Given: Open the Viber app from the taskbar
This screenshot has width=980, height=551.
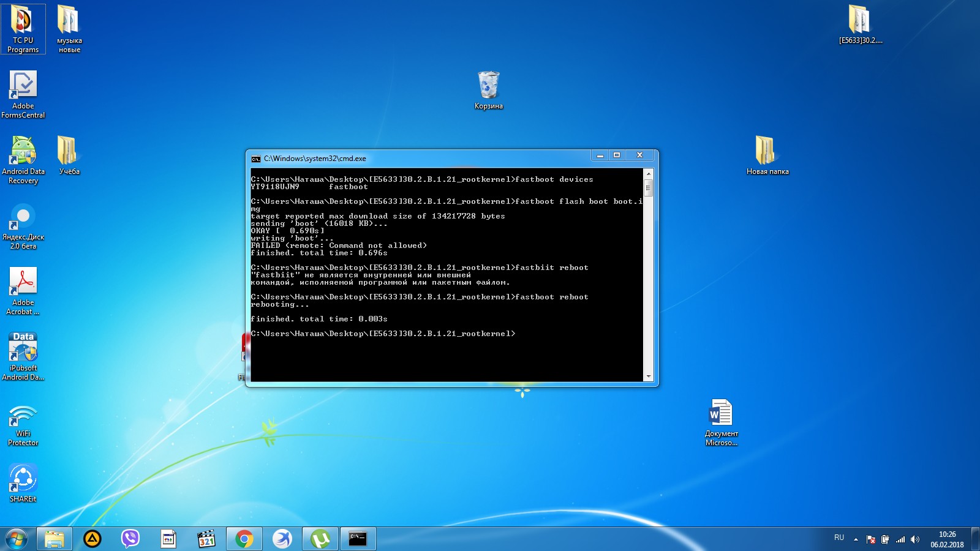Looking at the screenshot, I should pos(130,539).
